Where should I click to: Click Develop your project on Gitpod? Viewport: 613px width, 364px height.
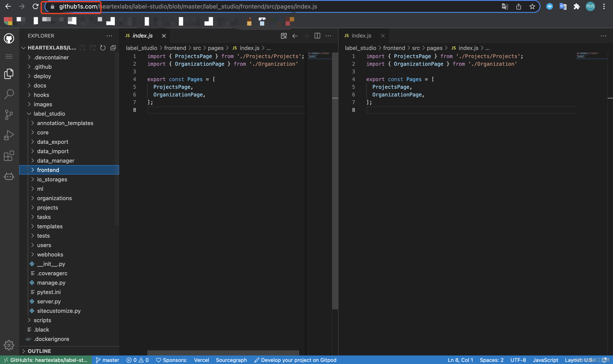[x=295, y=360]
